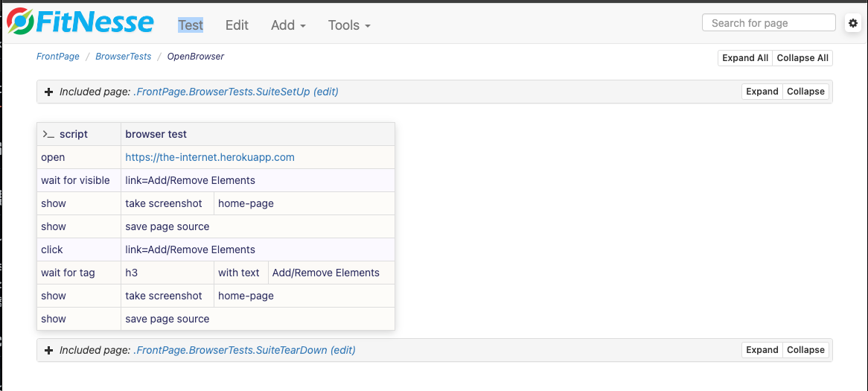Click the script table prompt icon
Viewport: 868px width, 391px height.
[48, 134]
